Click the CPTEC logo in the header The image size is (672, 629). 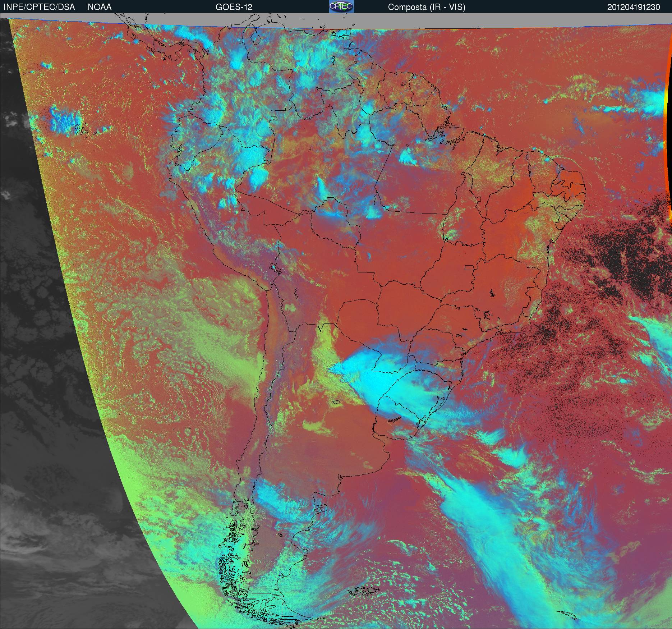click(x=341, y=7)
